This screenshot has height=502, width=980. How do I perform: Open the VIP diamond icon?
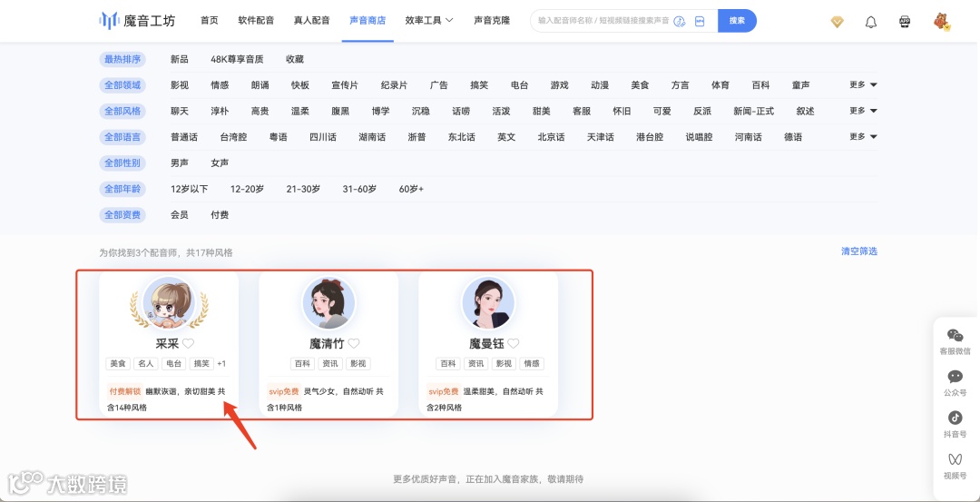837,22
